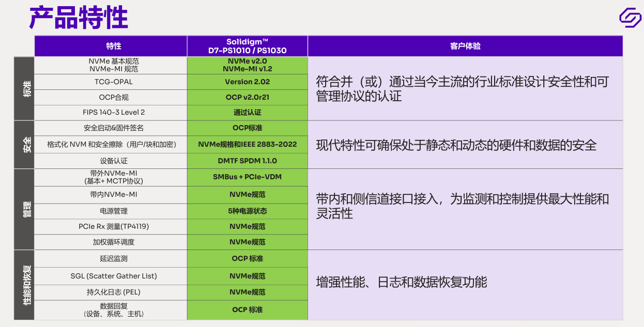Click the "电源管理" feature cell
This screenshot has height=327, width=644.
point(111,211)
